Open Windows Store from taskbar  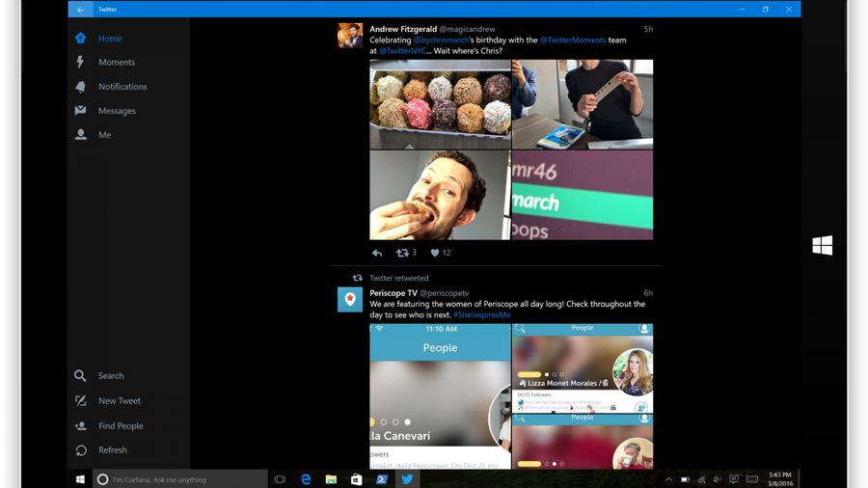(357, 479)
